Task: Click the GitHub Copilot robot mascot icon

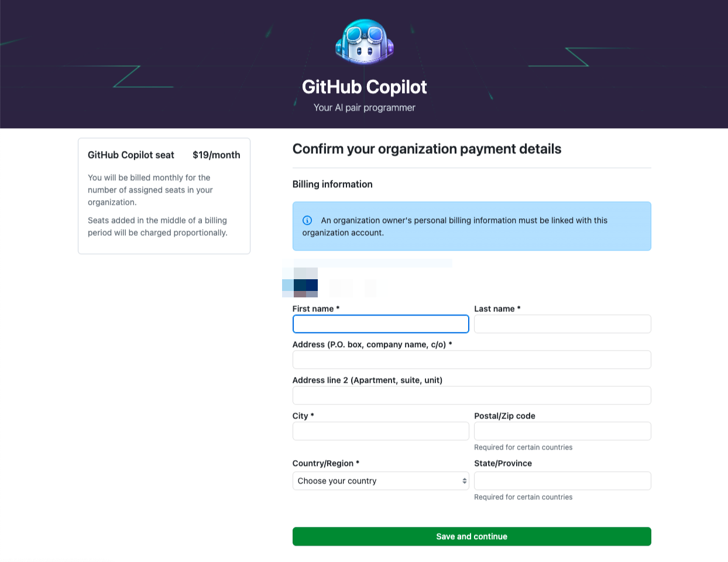Action: [x=365, y=42]
